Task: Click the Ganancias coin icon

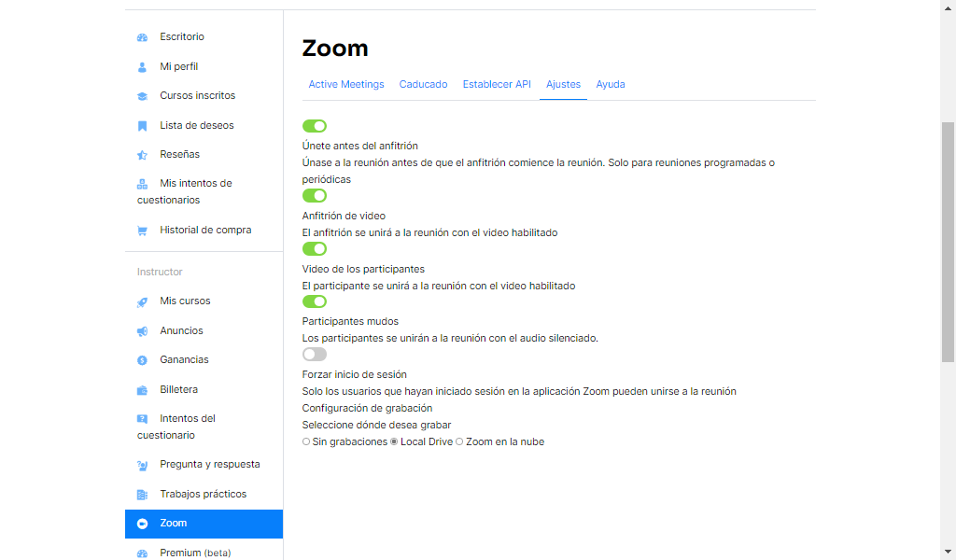Action: 142,360
